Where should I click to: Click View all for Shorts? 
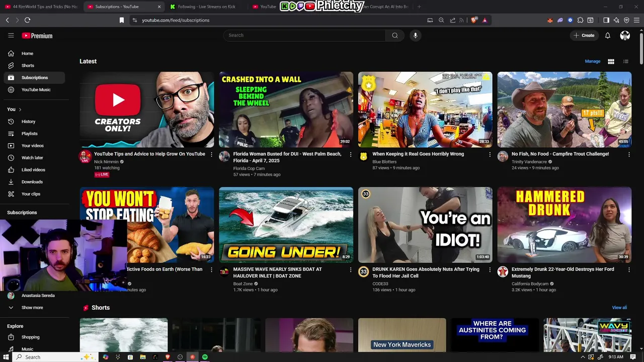[x=619, y=308]
